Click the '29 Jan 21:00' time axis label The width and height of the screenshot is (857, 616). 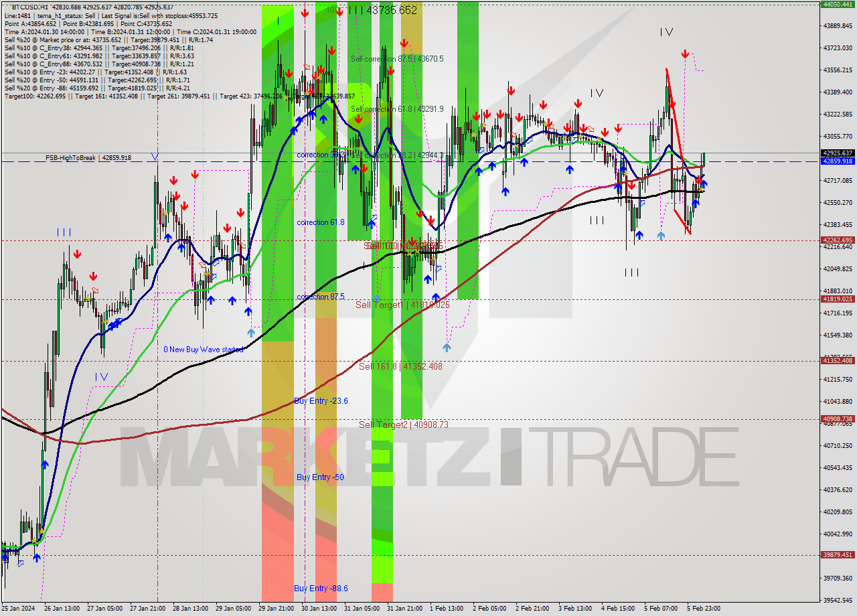pos(276,609)
